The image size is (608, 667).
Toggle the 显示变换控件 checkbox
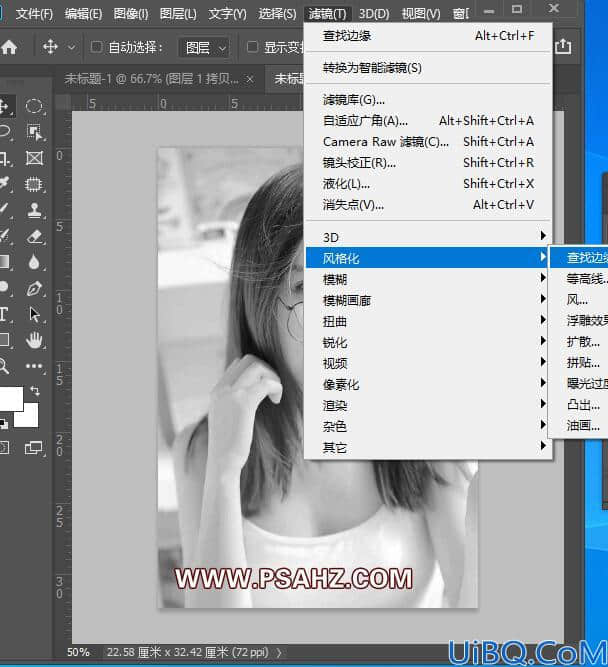(252, 47)
